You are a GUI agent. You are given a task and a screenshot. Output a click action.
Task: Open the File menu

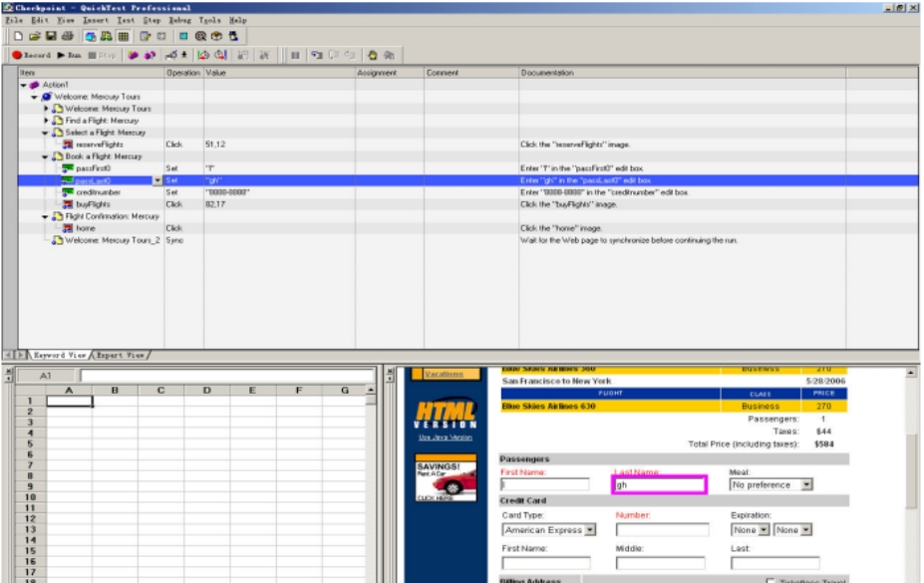point(14,20)
